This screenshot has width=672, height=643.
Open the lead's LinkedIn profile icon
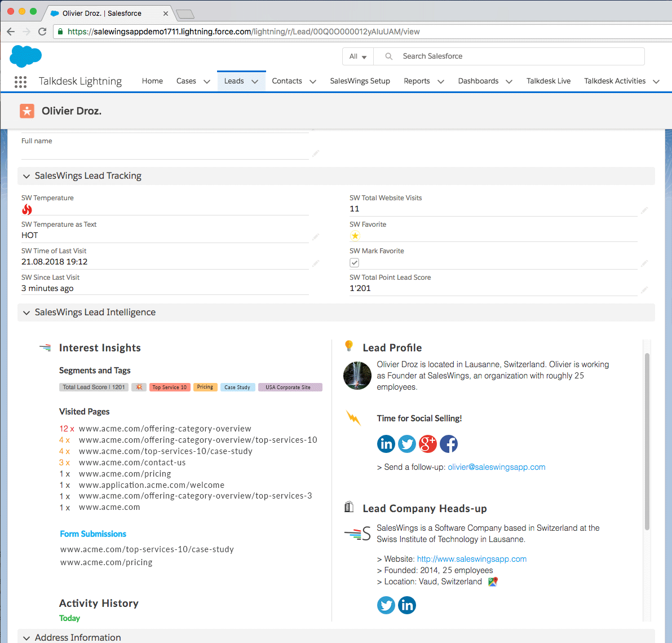click(386, 444)
